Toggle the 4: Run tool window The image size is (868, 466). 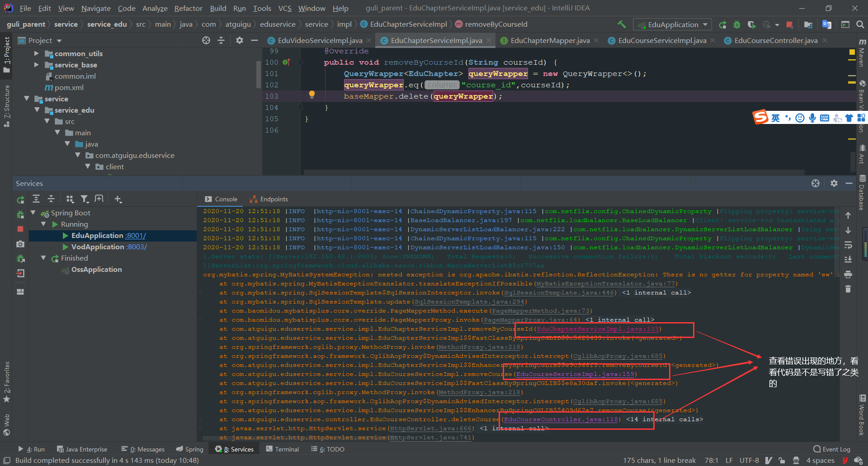click(x=31, y=449)
